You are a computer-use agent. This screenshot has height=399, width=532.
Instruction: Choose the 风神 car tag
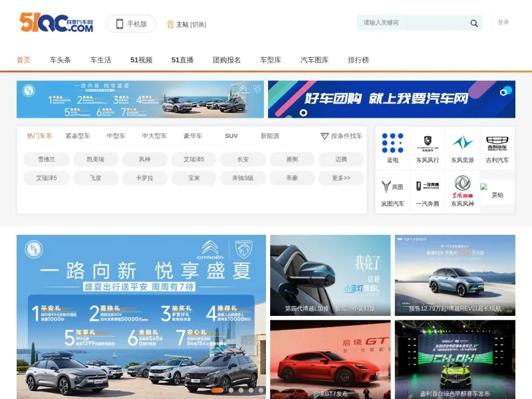coord(144,159)
